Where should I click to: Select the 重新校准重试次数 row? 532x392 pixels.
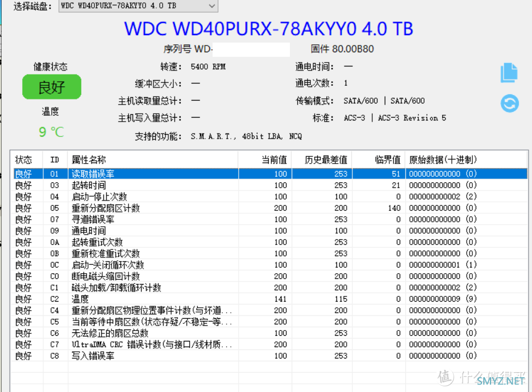click(x=270, y=253)
